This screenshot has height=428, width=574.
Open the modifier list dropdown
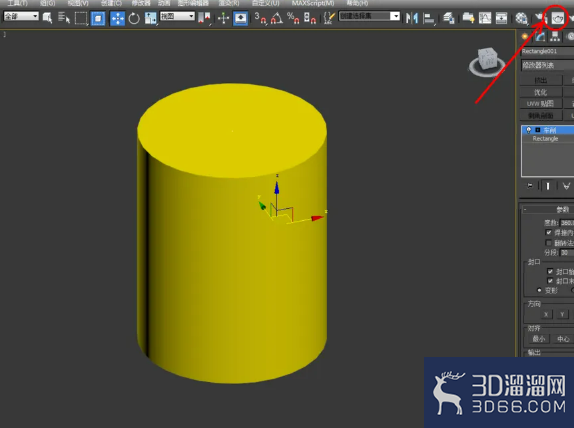(548, 65)
